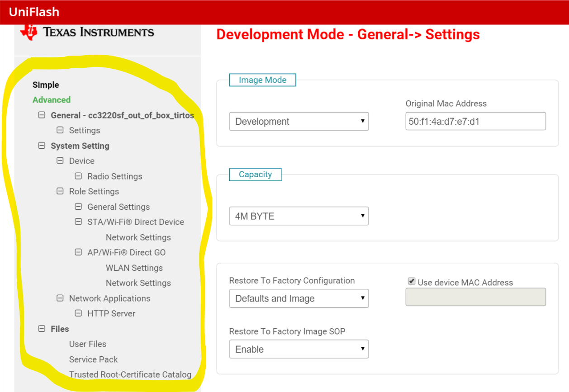Click the Device label in tree

coord(82,161)
